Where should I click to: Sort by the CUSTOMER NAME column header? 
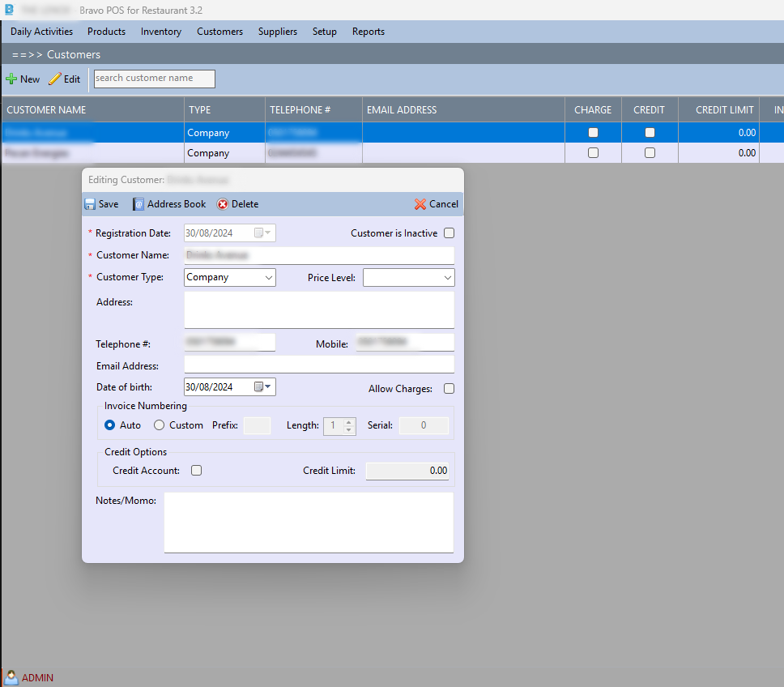[x=46, y=110]
